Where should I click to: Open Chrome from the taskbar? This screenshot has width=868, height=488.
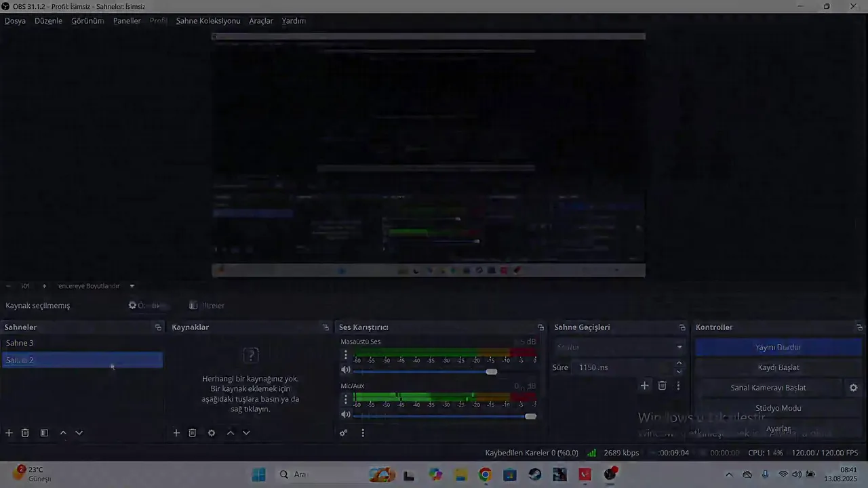click(x=485, y=474)
